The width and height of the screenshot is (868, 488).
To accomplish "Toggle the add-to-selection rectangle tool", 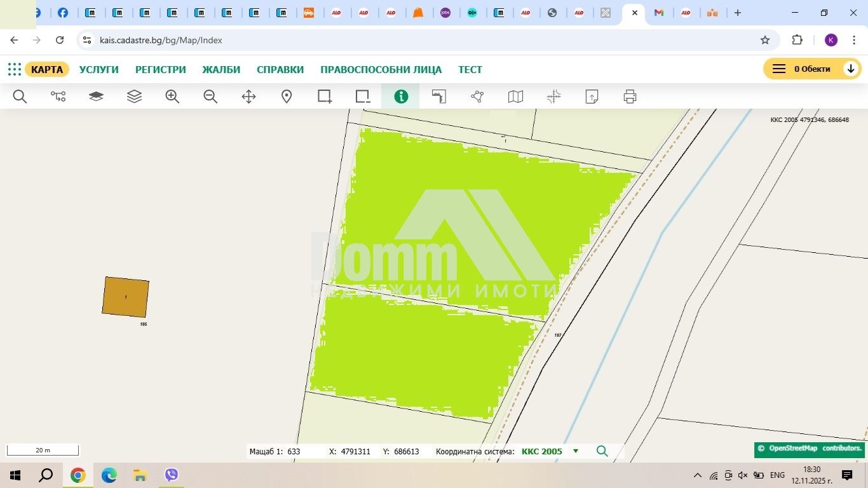I will tap(325, 97).
